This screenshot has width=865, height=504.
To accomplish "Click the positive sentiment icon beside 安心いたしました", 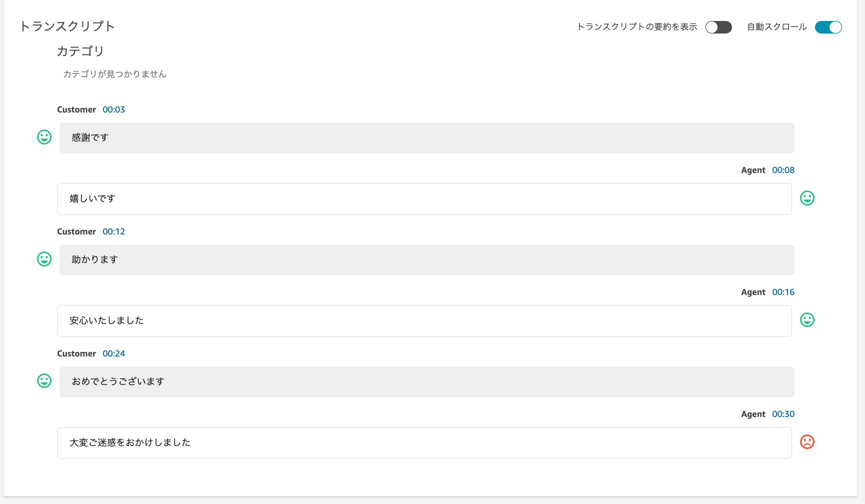I will pos(807,320).
